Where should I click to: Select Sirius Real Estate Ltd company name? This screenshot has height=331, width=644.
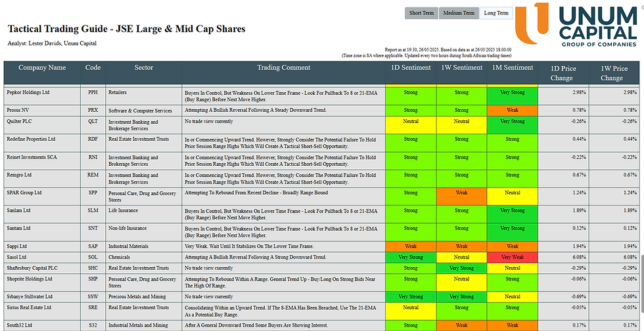29,307
